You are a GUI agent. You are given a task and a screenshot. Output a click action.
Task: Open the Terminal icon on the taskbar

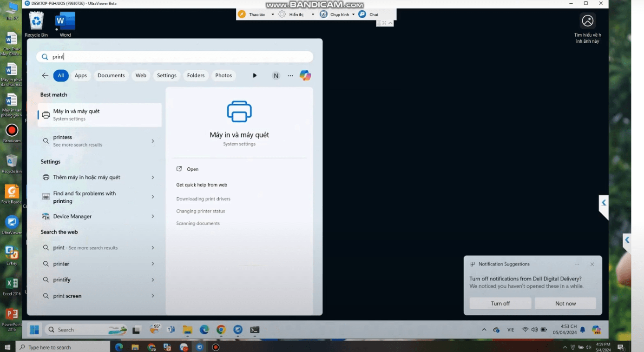tap(255, 330)
